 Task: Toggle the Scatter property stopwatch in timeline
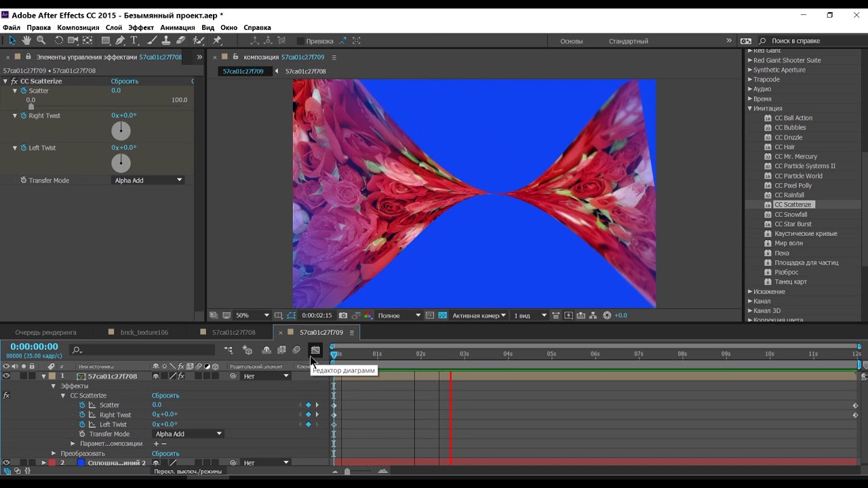click(x=82, y=405)
